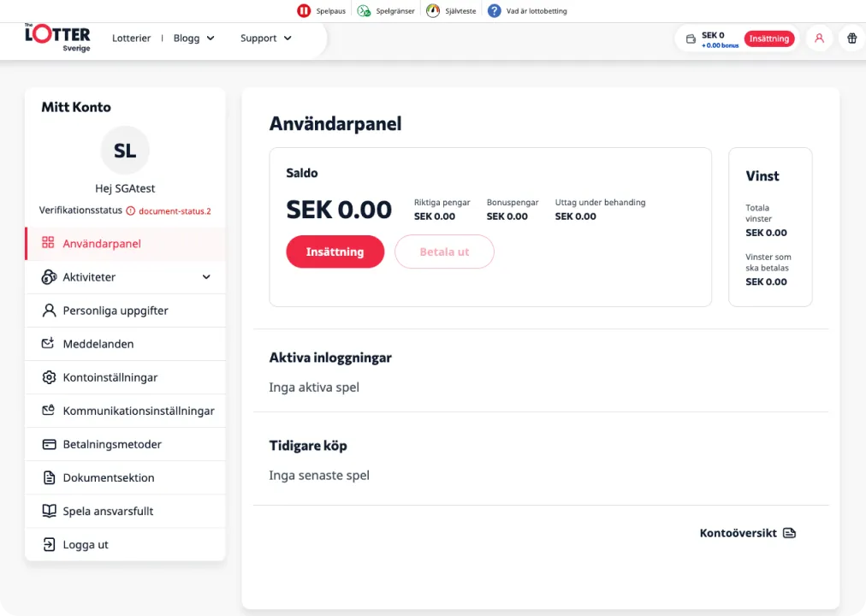Screen dimensions: 866x616
Task: Click the Logga ut icon in sidebar
Action: (x=49, y=544)
